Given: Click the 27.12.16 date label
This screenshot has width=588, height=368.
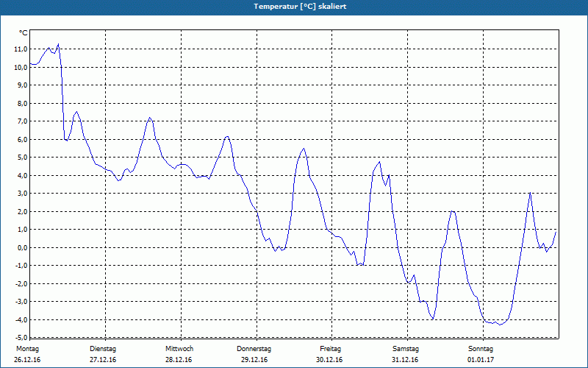Looking at the screenshot, I should pyautogui.click(x=103, y=360).
